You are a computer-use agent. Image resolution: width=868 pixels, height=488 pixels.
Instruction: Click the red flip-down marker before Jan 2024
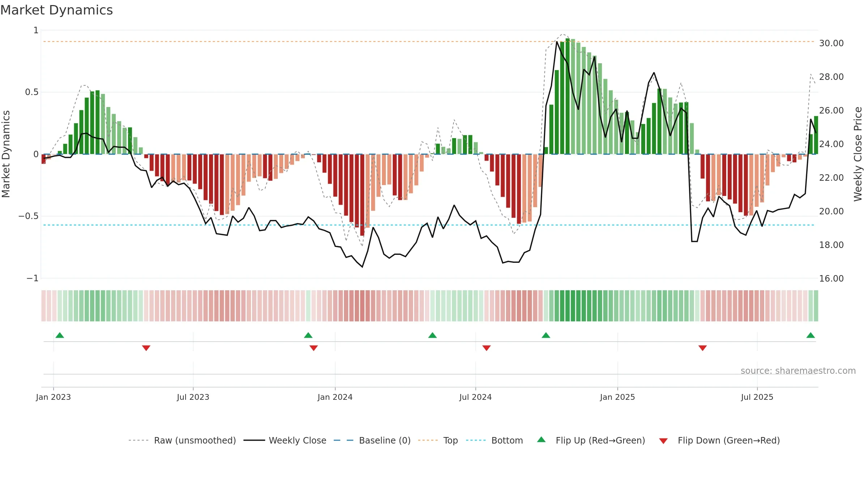point(314,348)
